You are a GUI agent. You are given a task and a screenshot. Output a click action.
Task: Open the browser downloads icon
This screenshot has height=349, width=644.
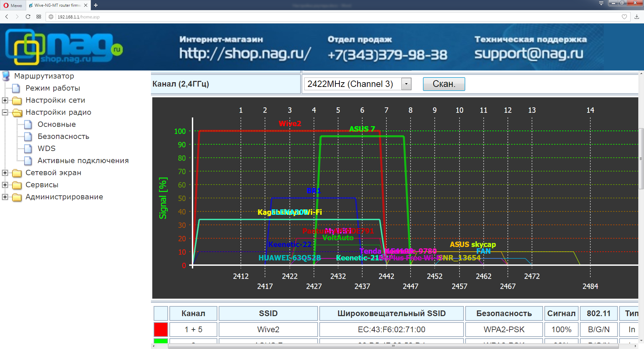(x=637, y=17)
